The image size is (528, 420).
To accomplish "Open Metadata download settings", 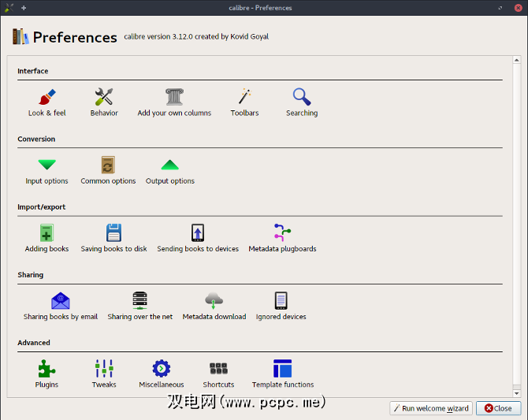I will point(214,301).
